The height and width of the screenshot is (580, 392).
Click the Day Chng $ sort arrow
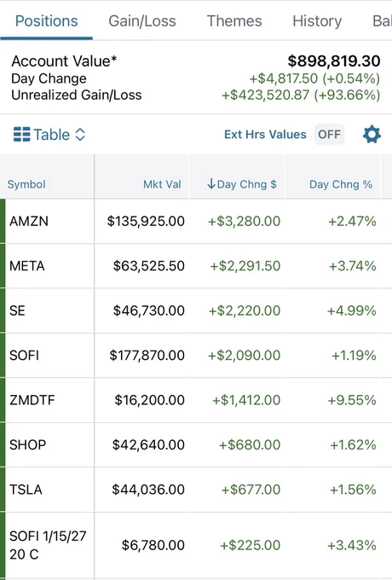pos(211,184)
